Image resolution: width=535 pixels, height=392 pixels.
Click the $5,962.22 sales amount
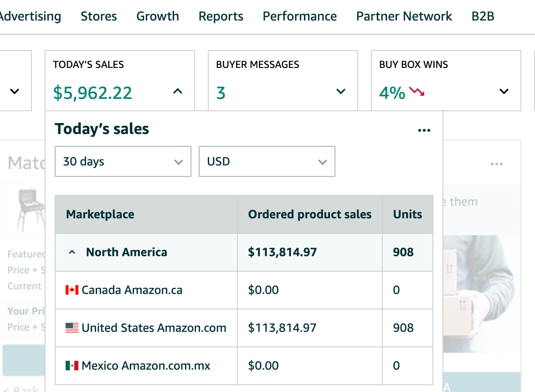point(93,93)
